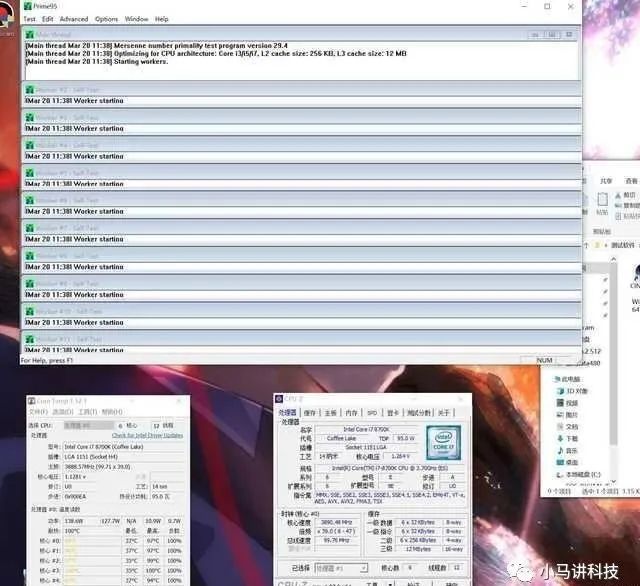
Task: Click the Prime95 title bar app icon
Action: (28, 6)
